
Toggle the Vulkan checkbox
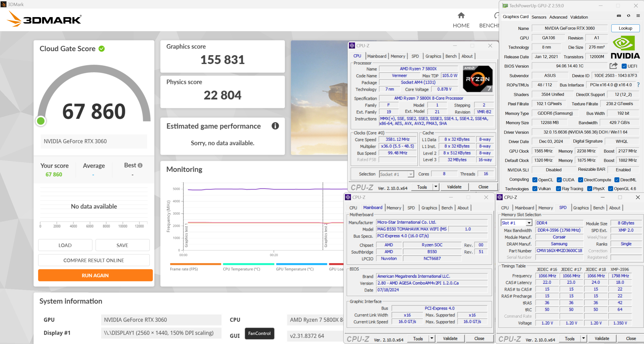[x=535, y=189]
